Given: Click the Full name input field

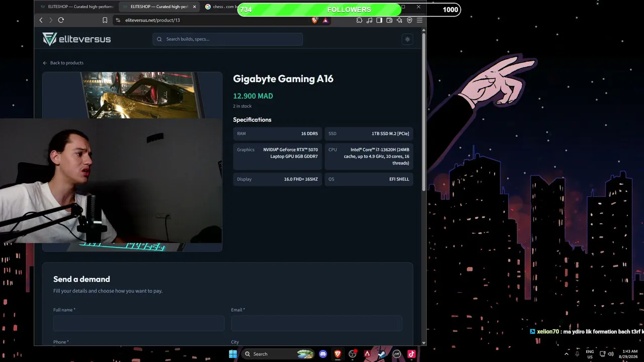Looking at the screenshot, I should click(138, 323).
